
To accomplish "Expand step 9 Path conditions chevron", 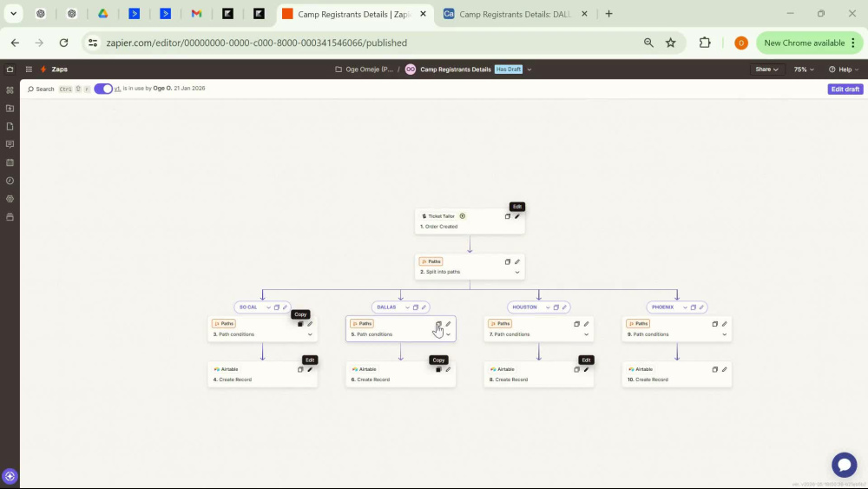I will 725,334.
